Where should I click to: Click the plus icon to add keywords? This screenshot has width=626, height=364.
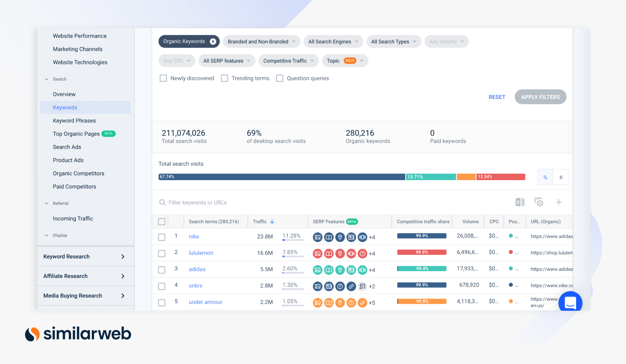click(x=559, y=202)
